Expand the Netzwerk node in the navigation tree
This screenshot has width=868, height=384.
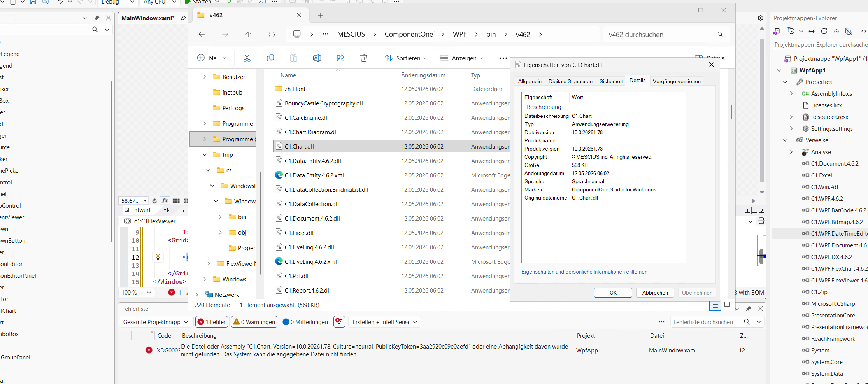tap(197, 295)
